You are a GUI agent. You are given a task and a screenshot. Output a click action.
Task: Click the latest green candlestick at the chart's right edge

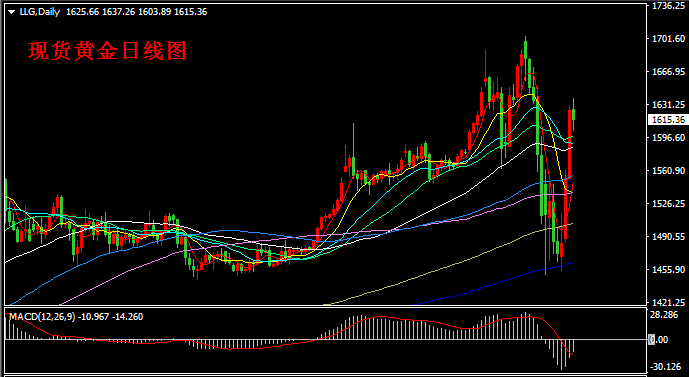click(573, 114)
